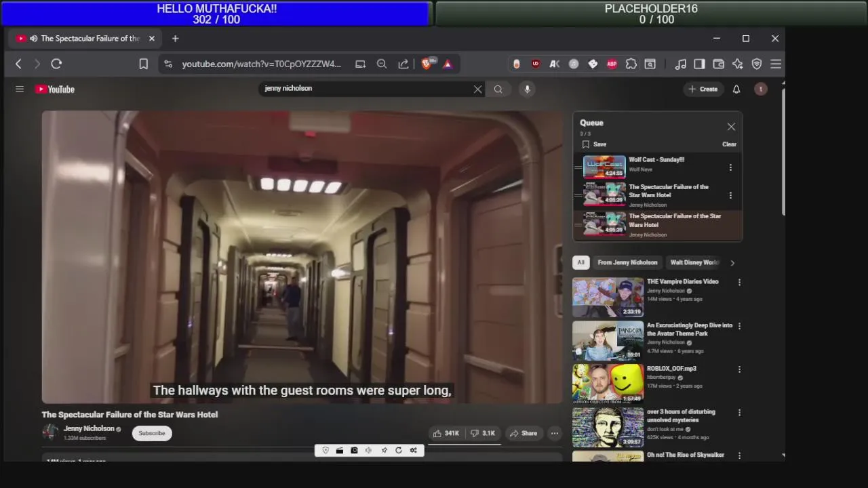Clear the queue
This screenshot has width=868, height=488.
tap(729, 144)
